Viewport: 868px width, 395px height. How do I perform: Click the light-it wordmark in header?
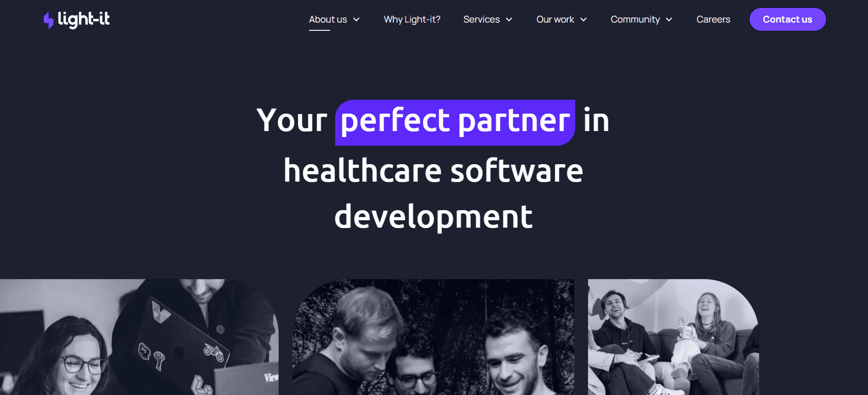coord(84,19)
